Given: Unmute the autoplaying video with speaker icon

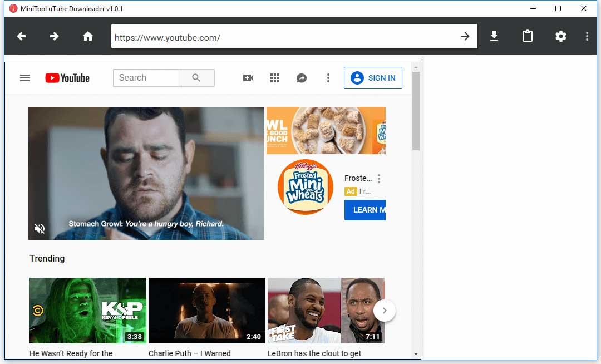Looking at the screenshot, I should (x=39, y=228).
